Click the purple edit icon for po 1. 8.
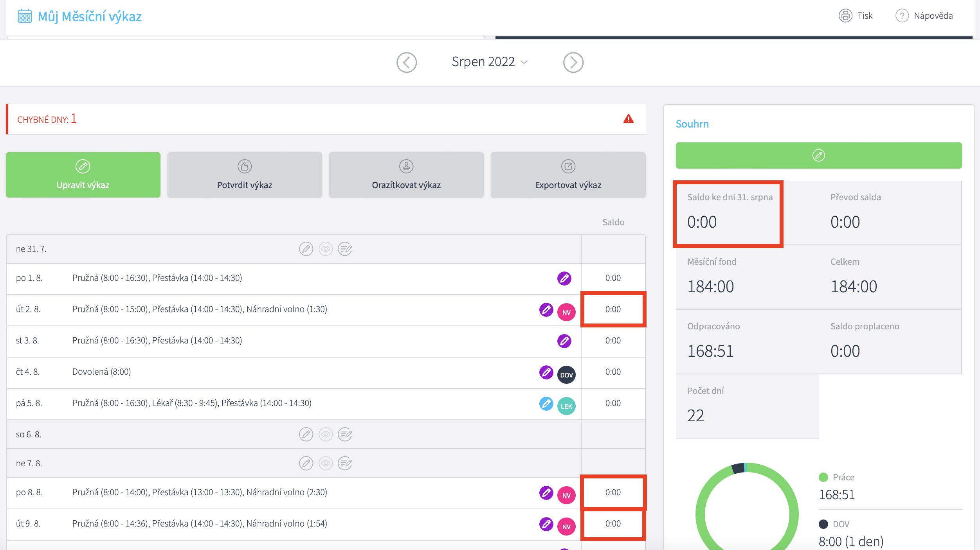 [564, 278]
